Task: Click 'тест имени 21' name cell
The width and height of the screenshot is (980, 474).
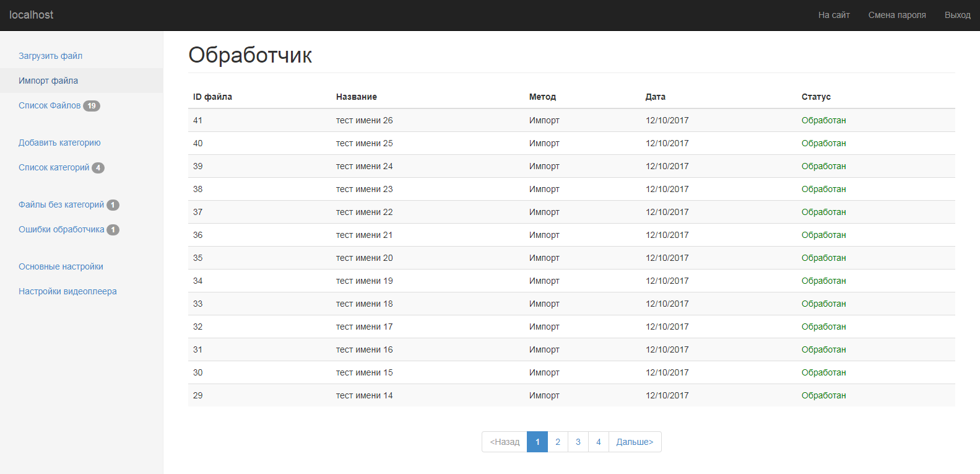Action: (365, 235)
